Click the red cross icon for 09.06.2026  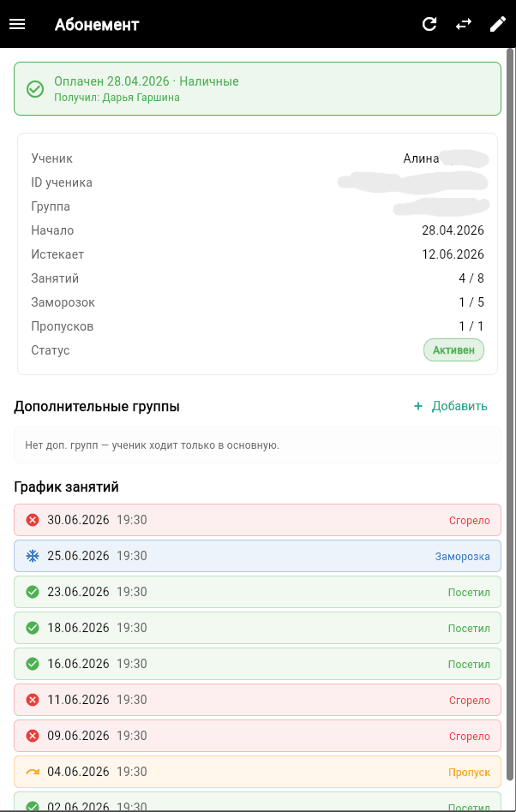click(33, 736)
